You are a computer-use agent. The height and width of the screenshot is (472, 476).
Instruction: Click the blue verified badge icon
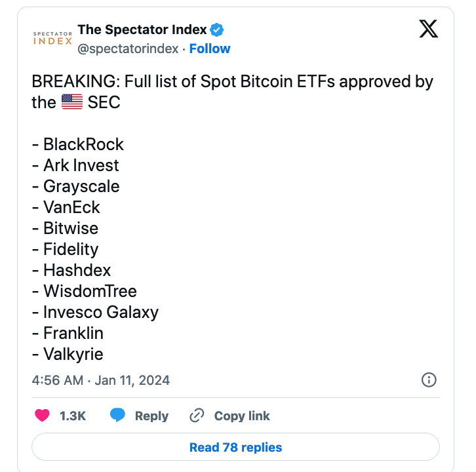click(x=217, y=29)
